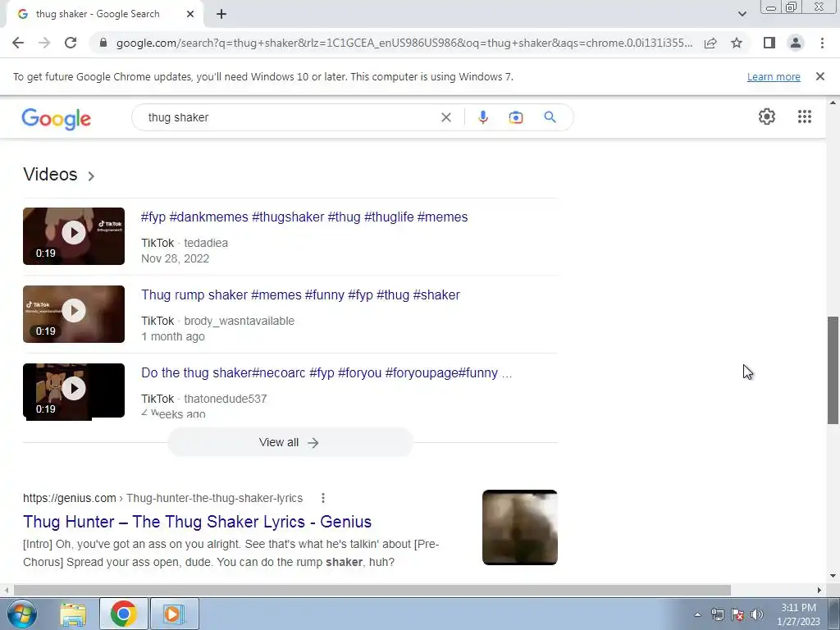
Task: Click the genius.com URL breadcrumb
Action: [x=163, y=498]
